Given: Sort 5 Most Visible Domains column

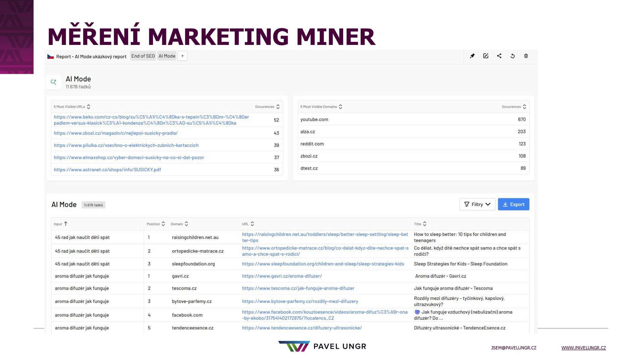Looking at the screenshot, I should pyautogui.click(x=340, y=107).
